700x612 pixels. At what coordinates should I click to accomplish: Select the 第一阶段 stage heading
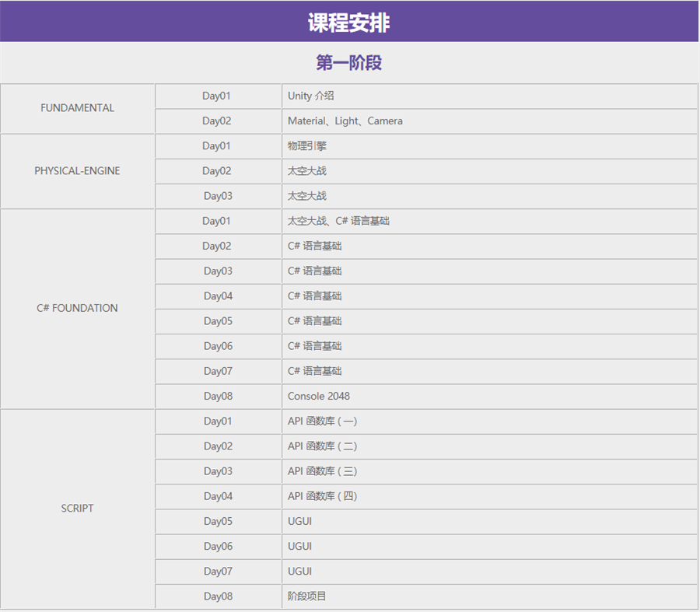coord(349,63)
